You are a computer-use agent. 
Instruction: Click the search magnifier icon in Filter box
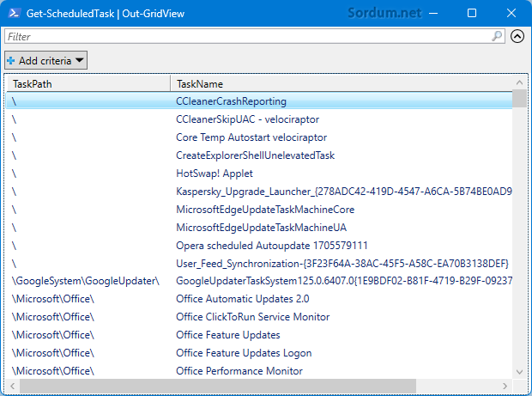(497, 36)
